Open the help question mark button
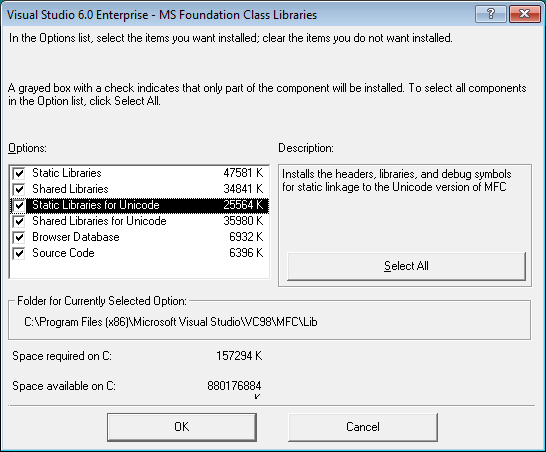 click(x=491, y=14)
